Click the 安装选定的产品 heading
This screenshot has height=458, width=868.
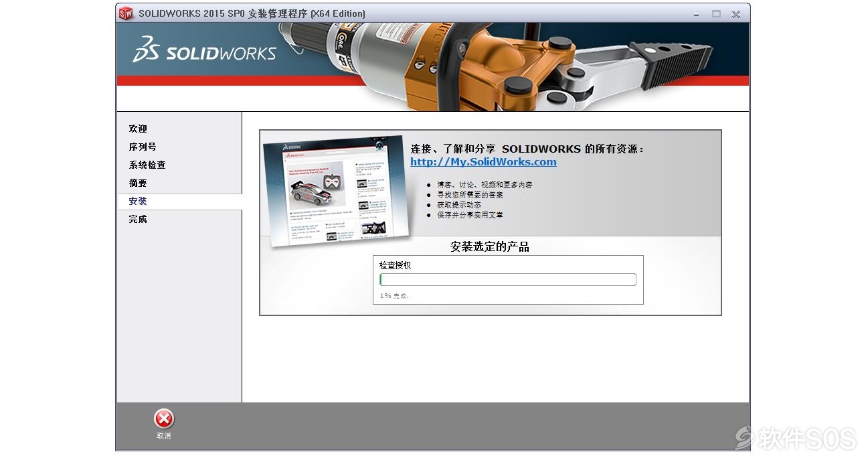click(x=490, y=247)
